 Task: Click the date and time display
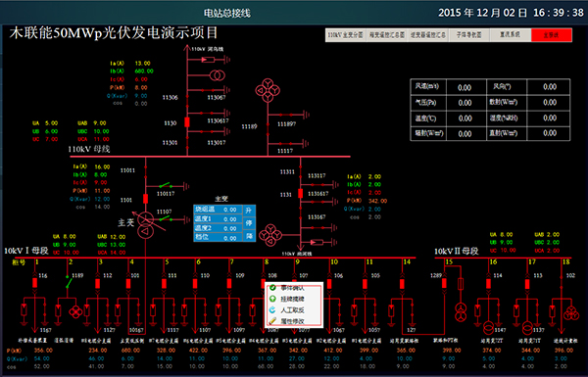[x=511, y=13]
